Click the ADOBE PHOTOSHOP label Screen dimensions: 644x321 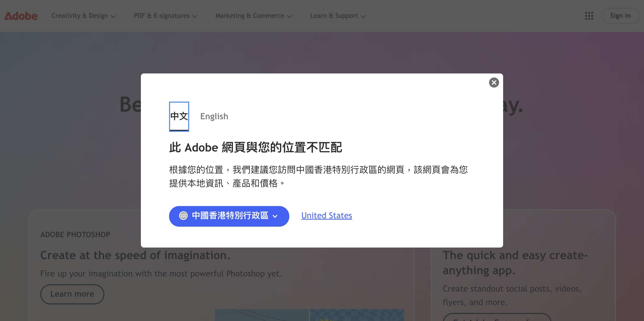pyautogui.click(x=75, y=235)
